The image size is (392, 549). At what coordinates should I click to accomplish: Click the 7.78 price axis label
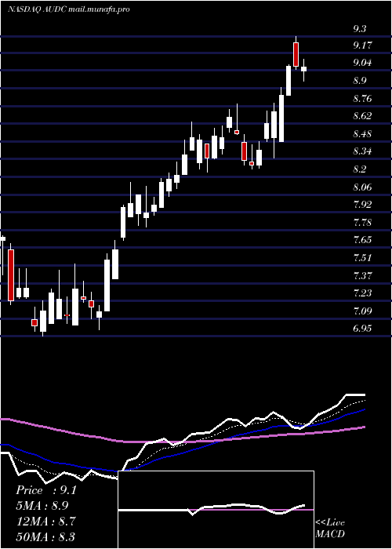pos(362,223)
